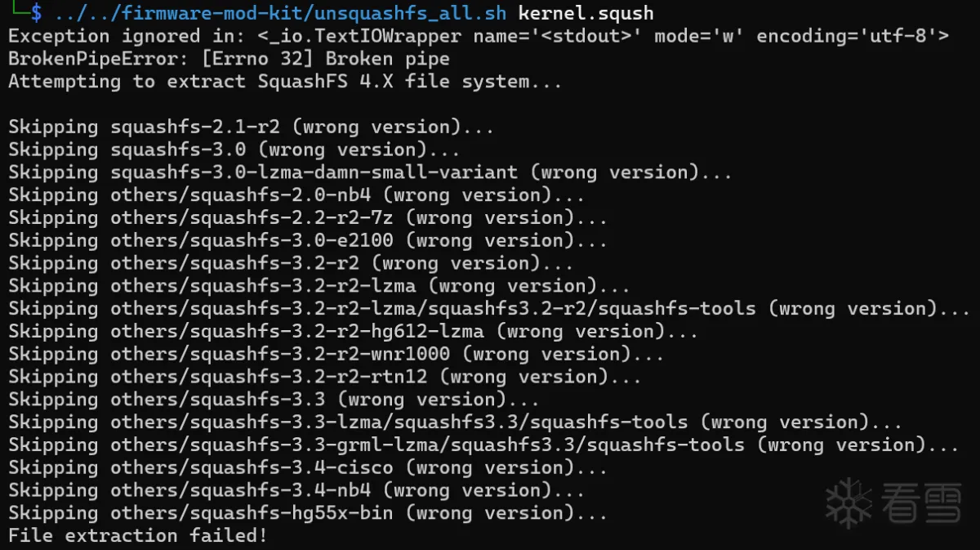This screenshot has width=980, height=550.
Task: Click the BrokenPipeError message line
Action: [229, 59]
